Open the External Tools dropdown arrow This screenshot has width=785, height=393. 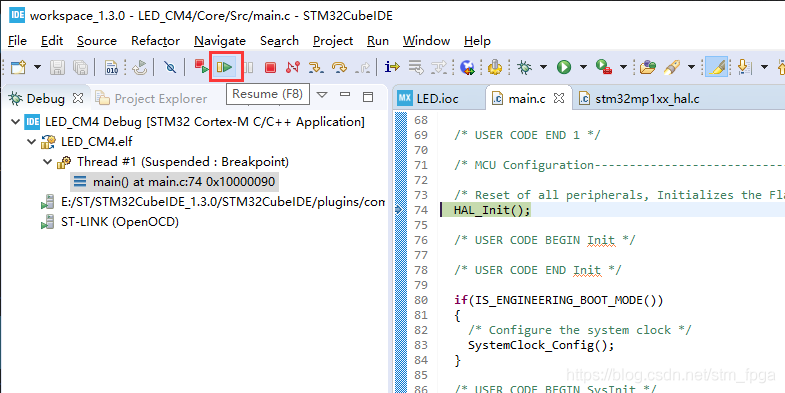click(x=623, y=67)
